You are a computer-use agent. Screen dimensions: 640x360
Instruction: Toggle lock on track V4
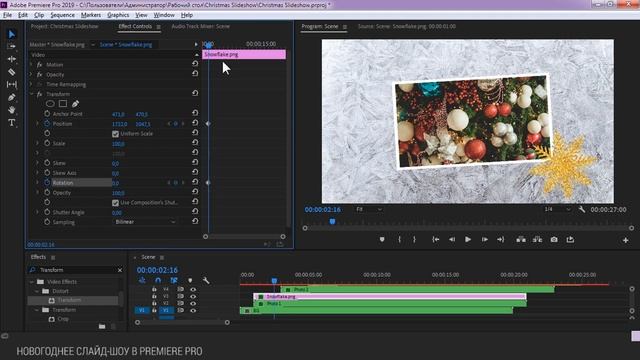pyautogui.click(x=154, y=289)
